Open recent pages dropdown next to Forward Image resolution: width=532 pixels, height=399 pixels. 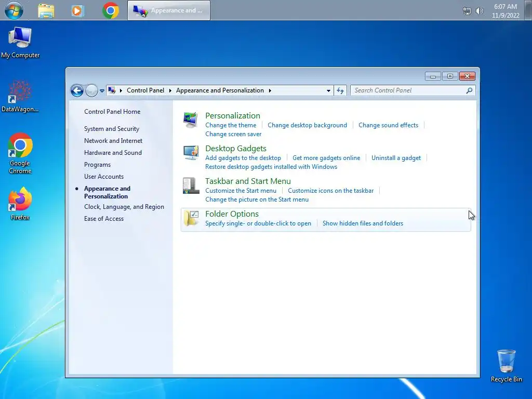click(102, 91)
